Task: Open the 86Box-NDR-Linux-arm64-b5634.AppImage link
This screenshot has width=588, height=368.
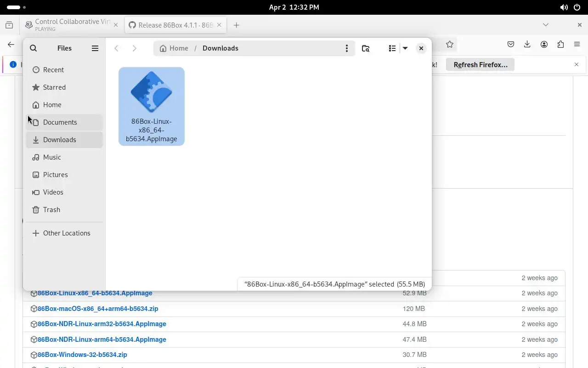Action: [x=102, y=339]
